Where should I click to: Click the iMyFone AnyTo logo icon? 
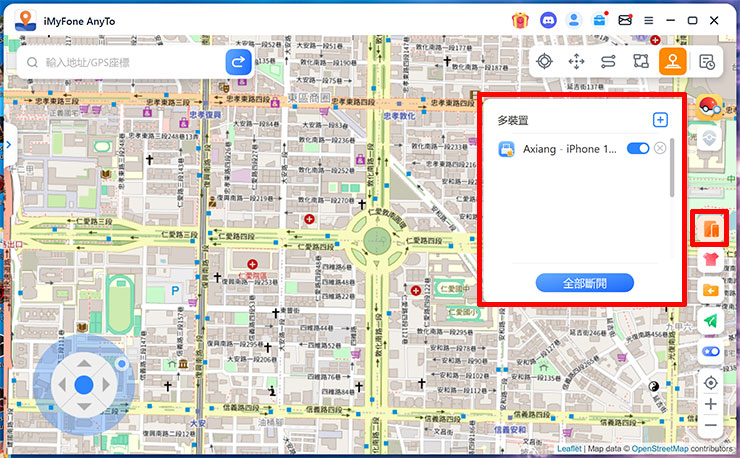tap(25, 20)
